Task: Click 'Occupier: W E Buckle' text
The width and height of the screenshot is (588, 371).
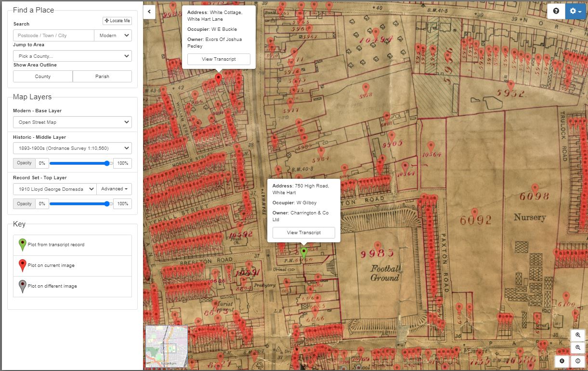Action: click(212, 29)
